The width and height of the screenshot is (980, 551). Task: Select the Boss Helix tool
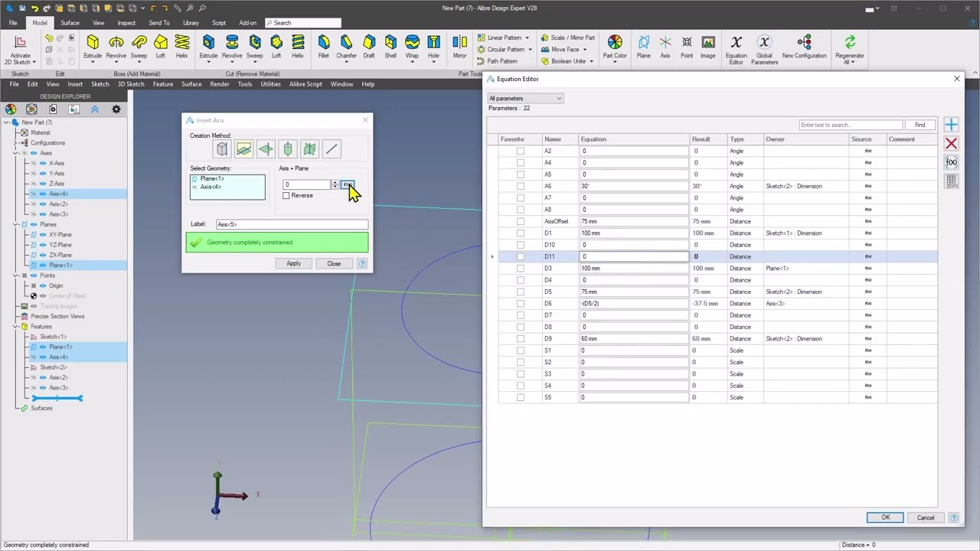point(181,46)
